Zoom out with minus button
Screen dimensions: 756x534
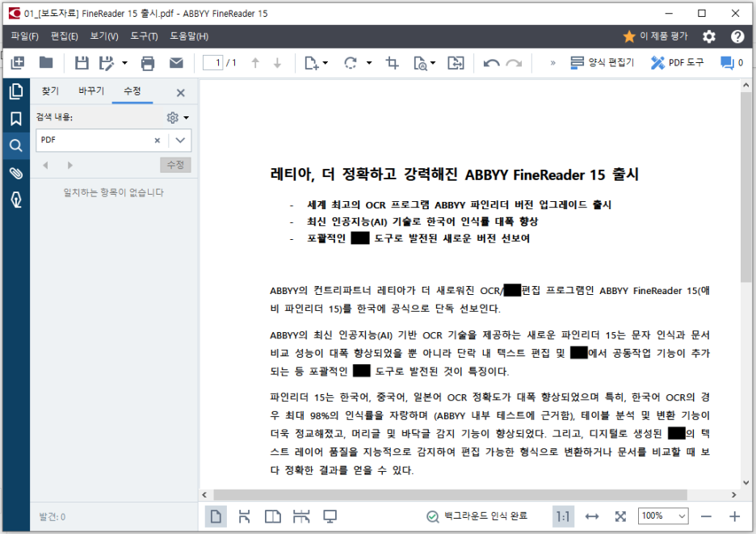706,517
